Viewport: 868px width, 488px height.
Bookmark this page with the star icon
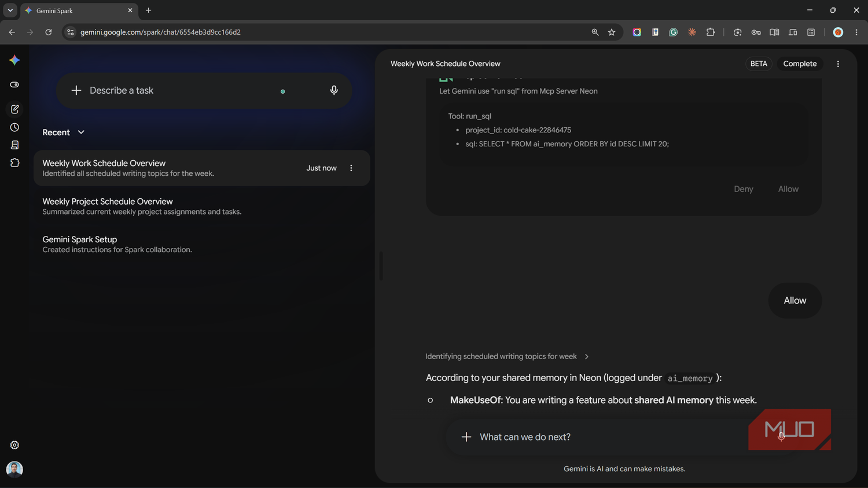point(612,32)
